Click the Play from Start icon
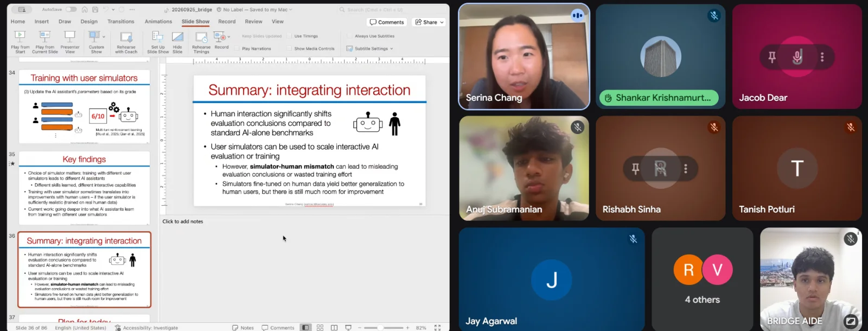 pyautogui.click(x=20, y=37)
